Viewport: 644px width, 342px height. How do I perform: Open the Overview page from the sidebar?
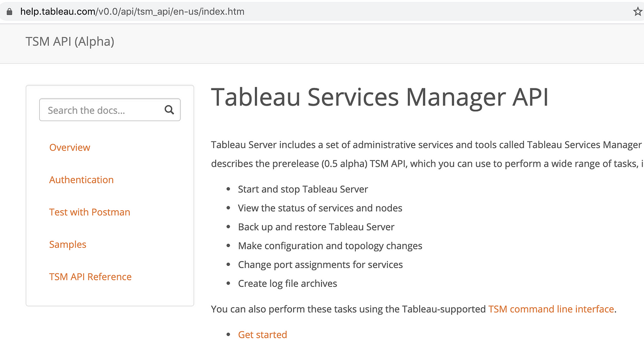coord(69,147)
